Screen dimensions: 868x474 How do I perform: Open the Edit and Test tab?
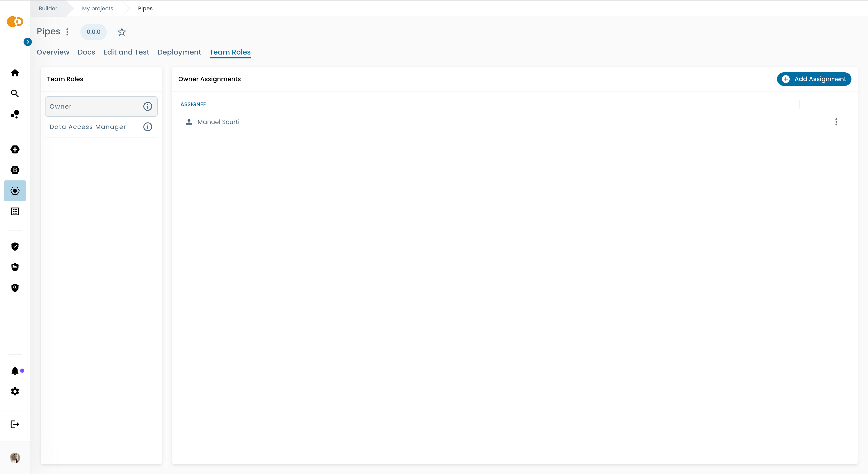[x=126, y=52]
